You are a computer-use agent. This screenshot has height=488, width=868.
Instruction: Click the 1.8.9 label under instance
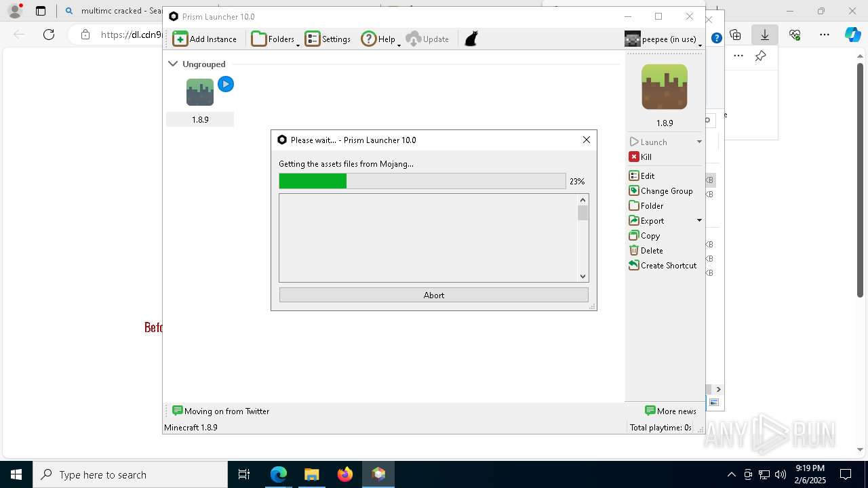point(200,119)
